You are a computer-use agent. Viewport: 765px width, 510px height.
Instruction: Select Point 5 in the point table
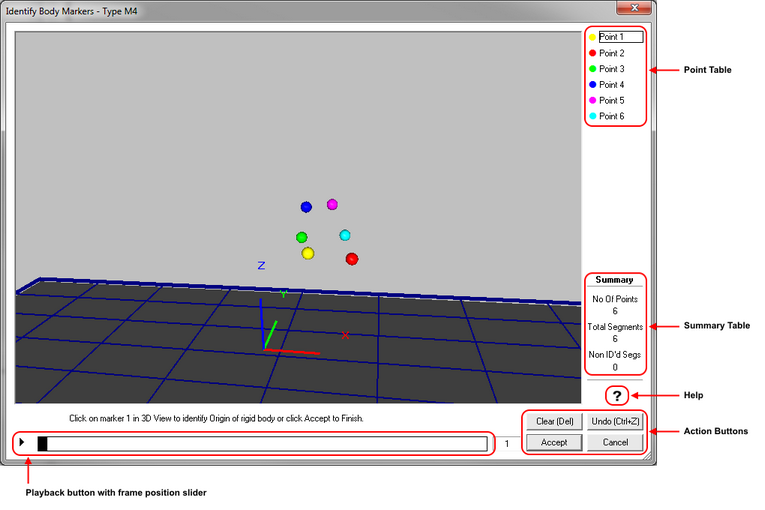pyautogui.click(x=611, y=101)
